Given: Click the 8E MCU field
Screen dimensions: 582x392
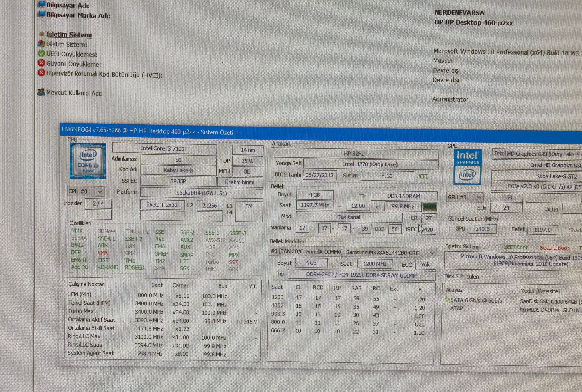Looking at the screenshot, I should coord(247,171).
